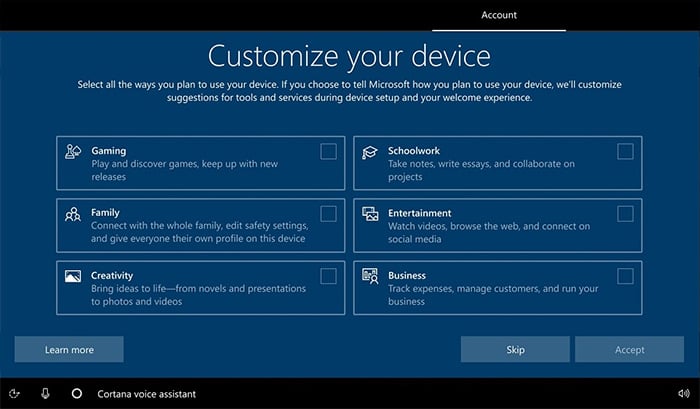Tick the Family checkbox
The width and height of the screenshot is (700, 409).
[329, 214]
